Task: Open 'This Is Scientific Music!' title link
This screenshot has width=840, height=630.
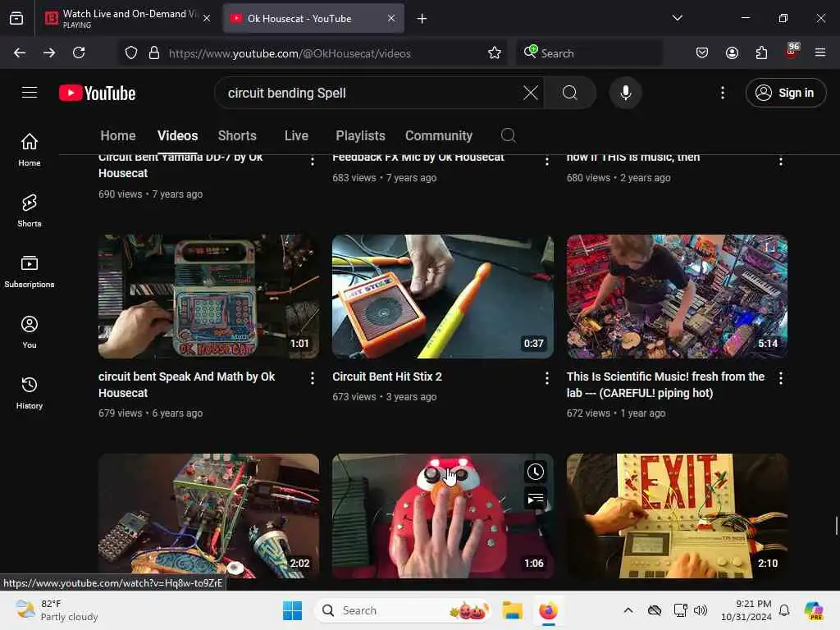Action: [x=665, y=385]
